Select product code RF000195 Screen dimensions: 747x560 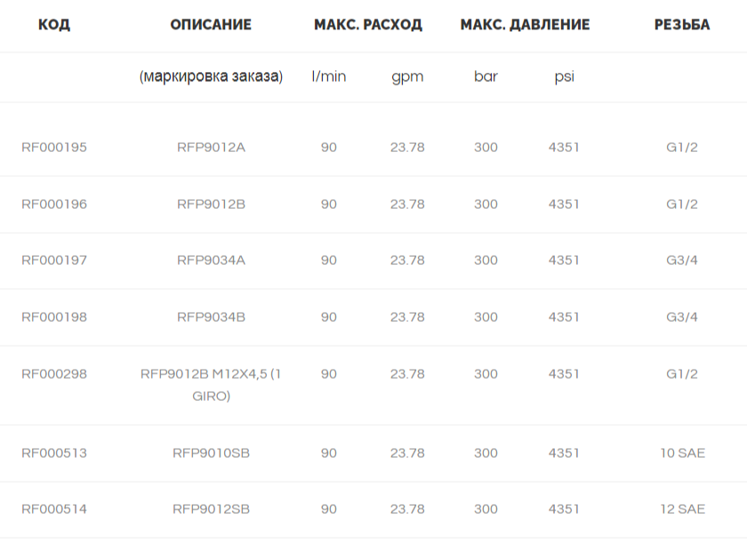[54, 148]
